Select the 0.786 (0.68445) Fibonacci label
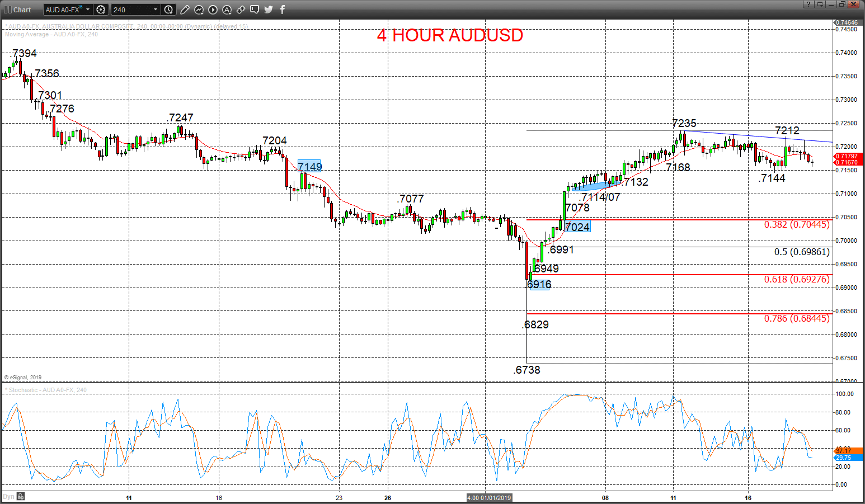The width and height of the screenshot is (865, 504). 797,318
